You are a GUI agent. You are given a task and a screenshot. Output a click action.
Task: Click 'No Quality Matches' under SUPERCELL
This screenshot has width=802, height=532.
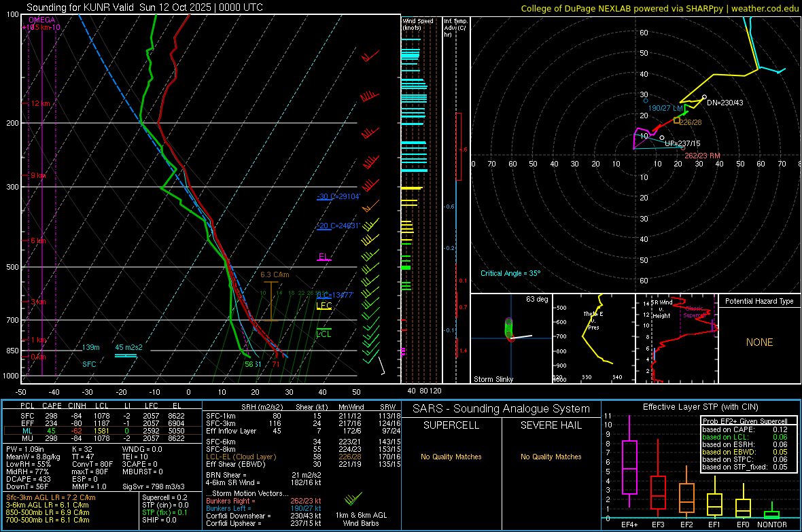[x=451, y=457]
